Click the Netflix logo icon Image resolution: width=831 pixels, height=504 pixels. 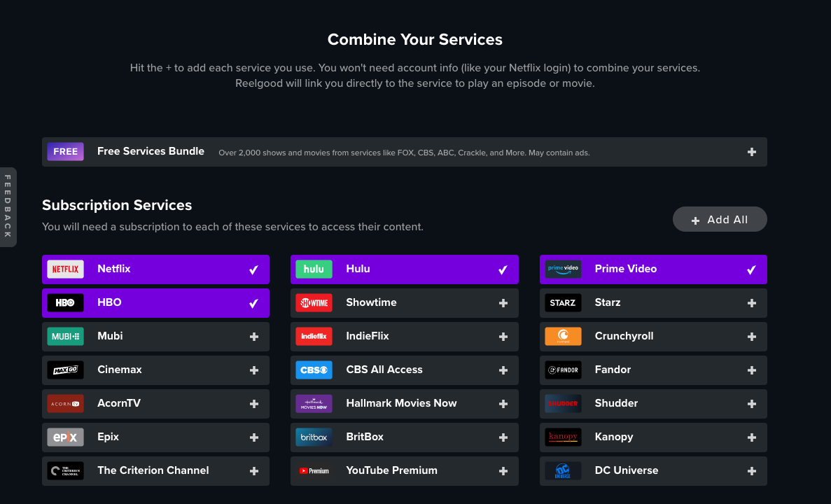(65, 269)
